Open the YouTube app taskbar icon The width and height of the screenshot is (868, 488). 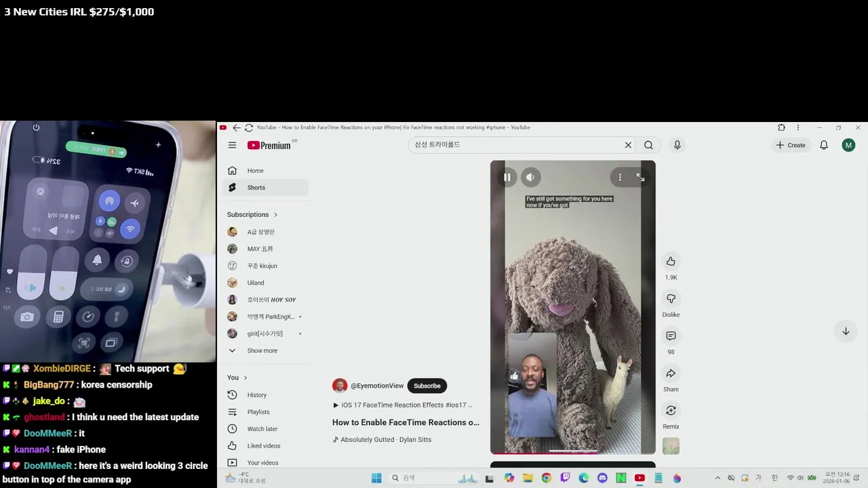pos(639,478)
